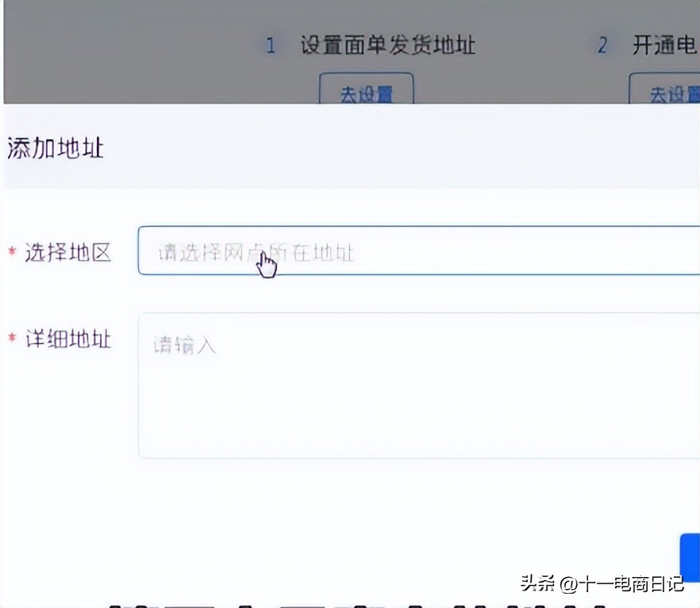The height and width of the screenshot is (608, 700).
Task: Select the 设置面单发货地址 step label
Action: point(387,46)
